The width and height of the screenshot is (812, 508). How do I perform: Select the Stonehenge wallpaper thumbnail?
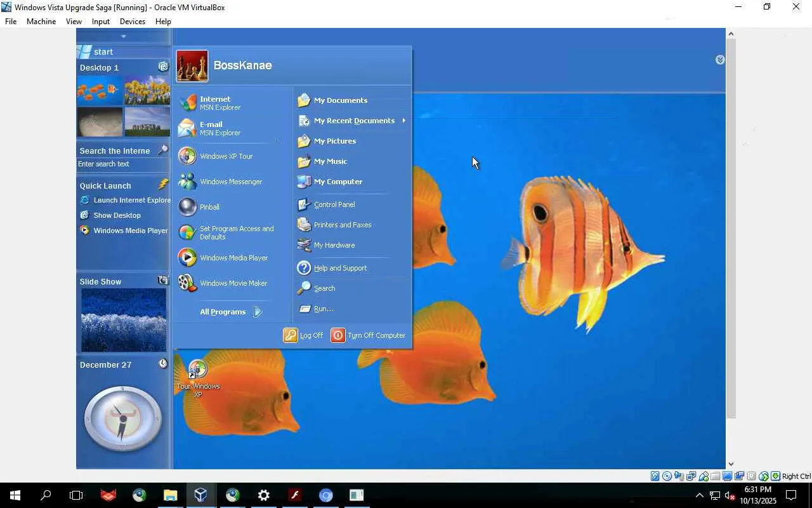point(147,122)
